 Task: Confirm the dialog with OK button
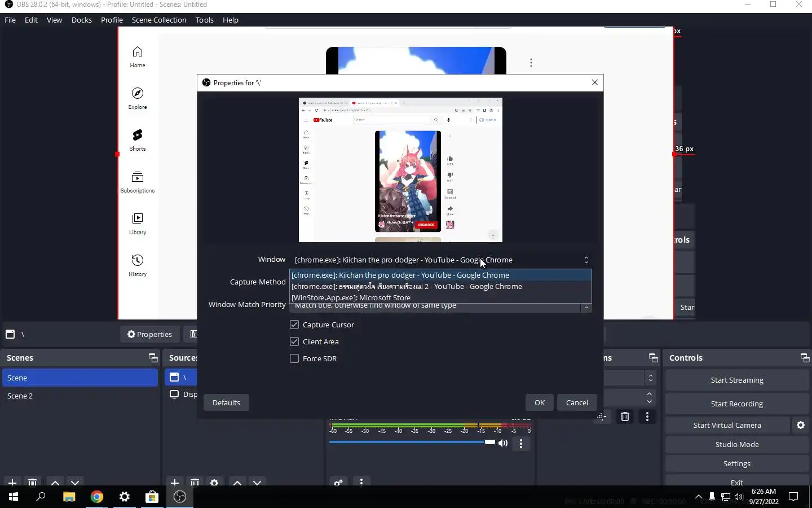click(540, 402)
